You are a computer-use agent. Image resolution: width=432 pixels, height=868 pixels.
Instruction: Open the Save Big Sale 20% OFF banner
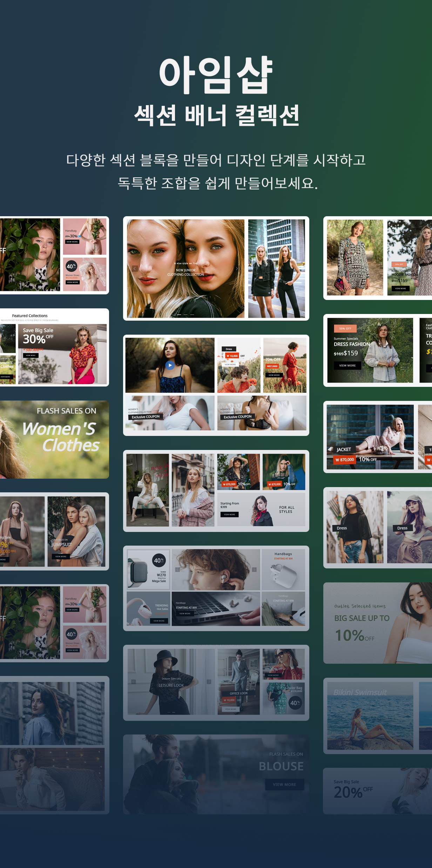[x=378, y=791]
